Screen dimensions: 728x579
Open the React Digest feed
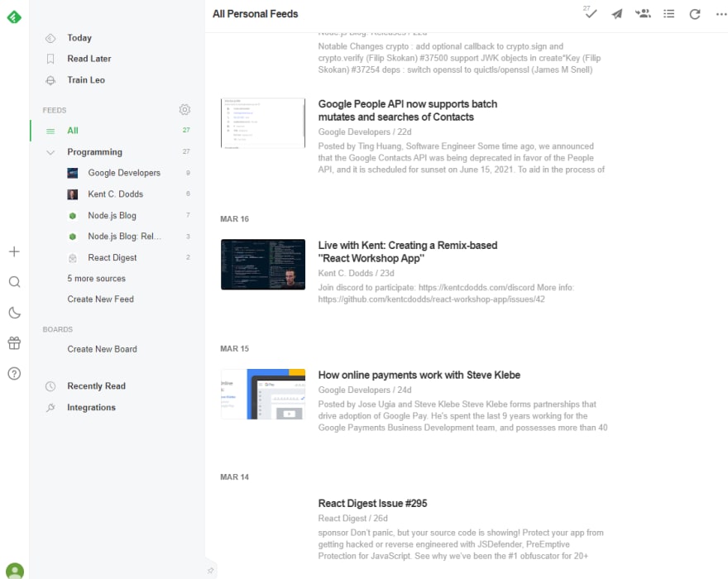[x=113, y=258]
